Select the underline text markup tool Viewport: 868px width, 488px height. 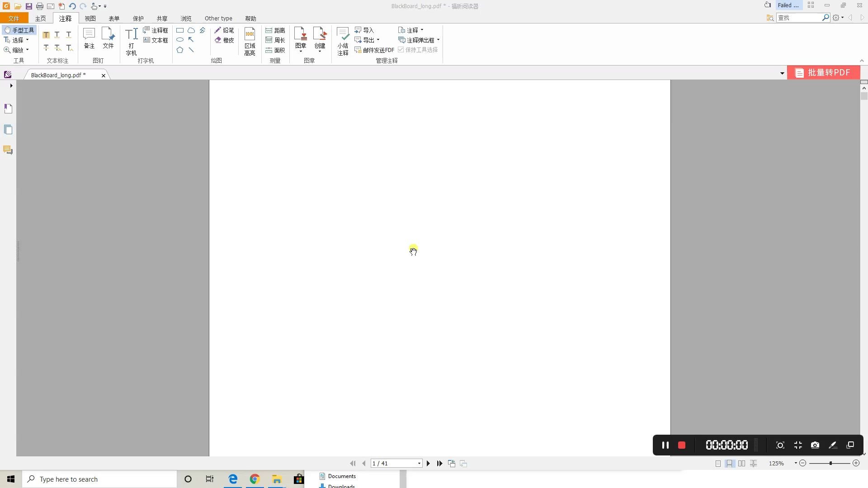click(x=69, y=35)
